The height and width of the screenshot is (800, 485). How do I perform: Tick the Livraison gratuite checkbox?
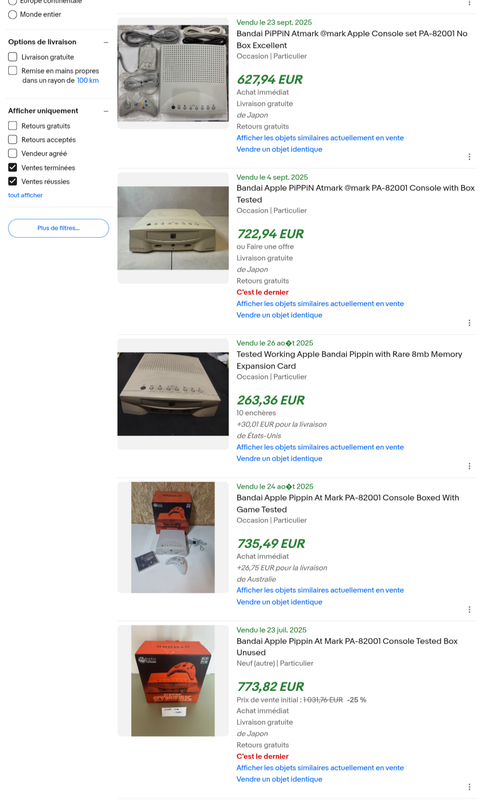pos(13,57)
